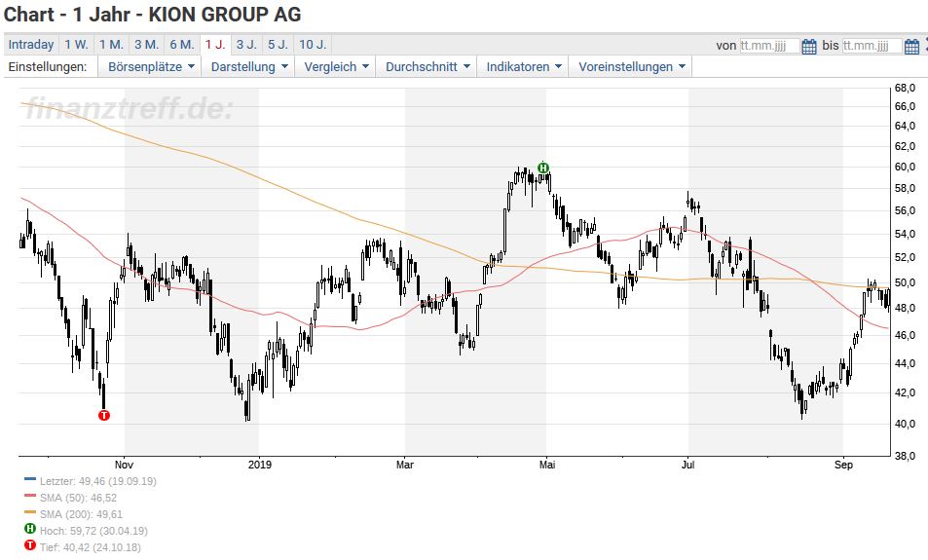Click the Mar label on x-axis
Screen dimensions: 928x560
(405, 465)
